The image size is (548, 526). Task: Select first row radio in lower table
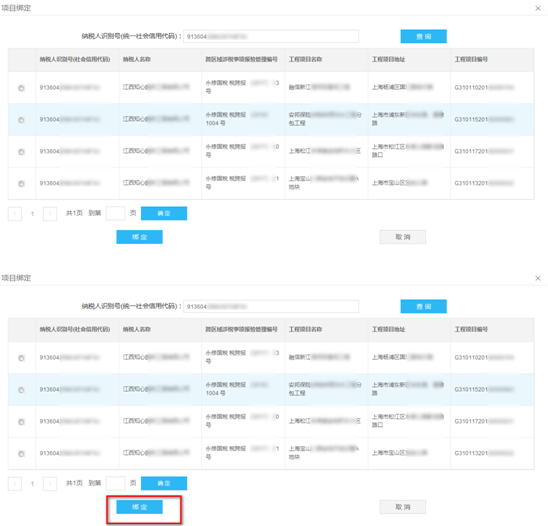pos(21,358)
